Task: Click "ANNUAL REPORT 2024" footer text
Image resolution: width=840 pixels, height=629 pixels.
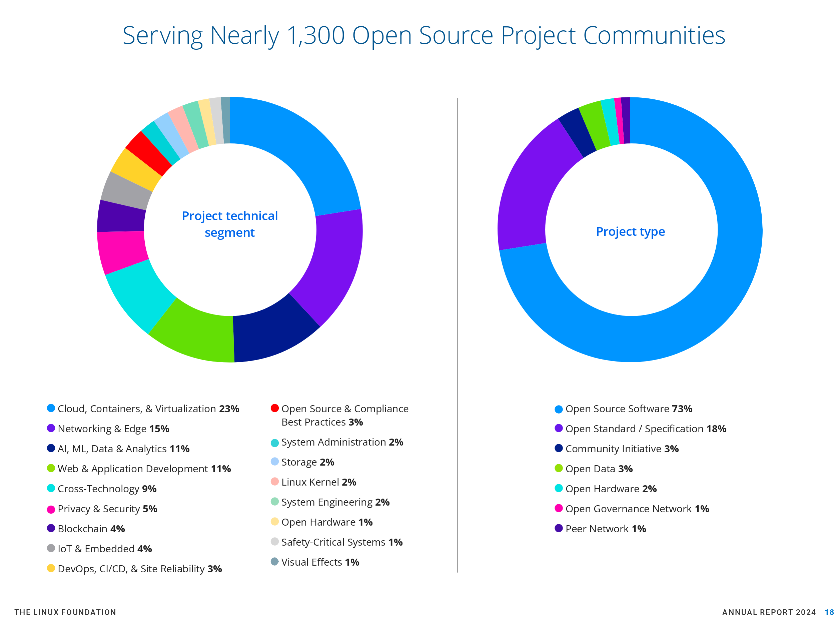Action: (x=769, y=612)
